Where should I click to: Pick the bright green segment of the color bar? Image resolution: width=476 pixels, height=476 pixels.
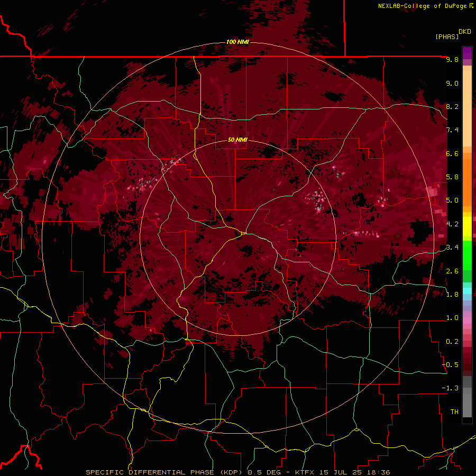pos(467,255)
